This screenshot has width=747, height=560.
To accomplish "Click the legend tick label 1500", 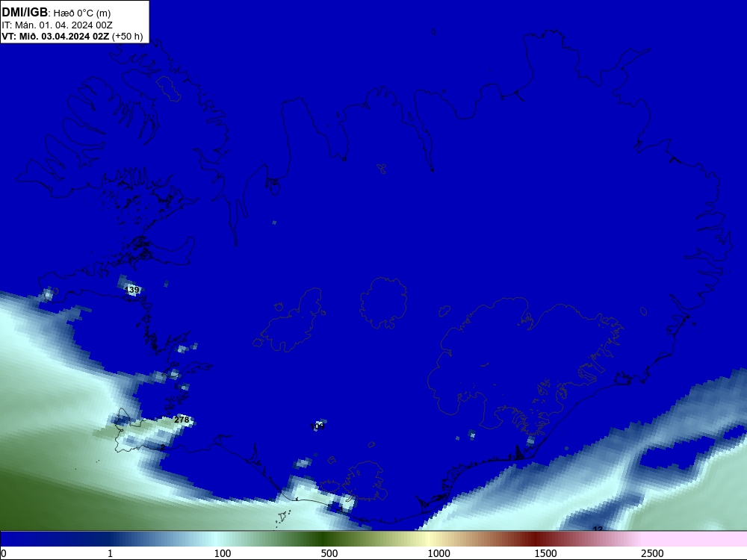I will tap(545, 553).
